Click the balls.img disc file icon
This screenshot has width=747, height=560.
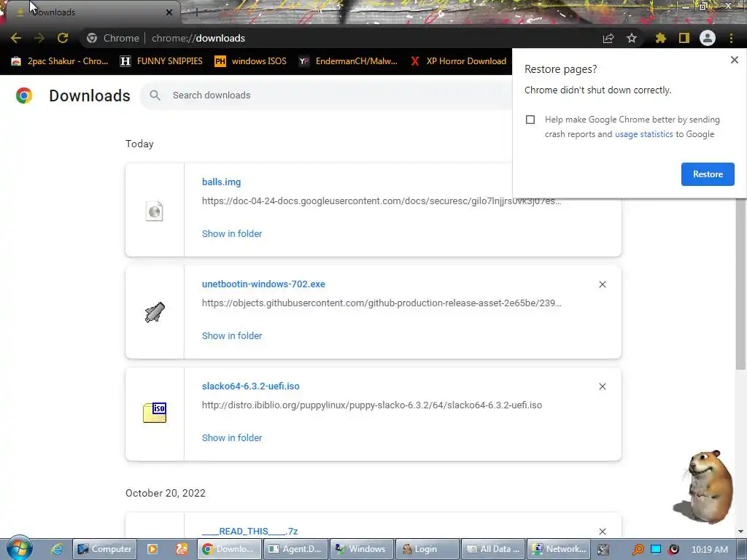(155, 211)
